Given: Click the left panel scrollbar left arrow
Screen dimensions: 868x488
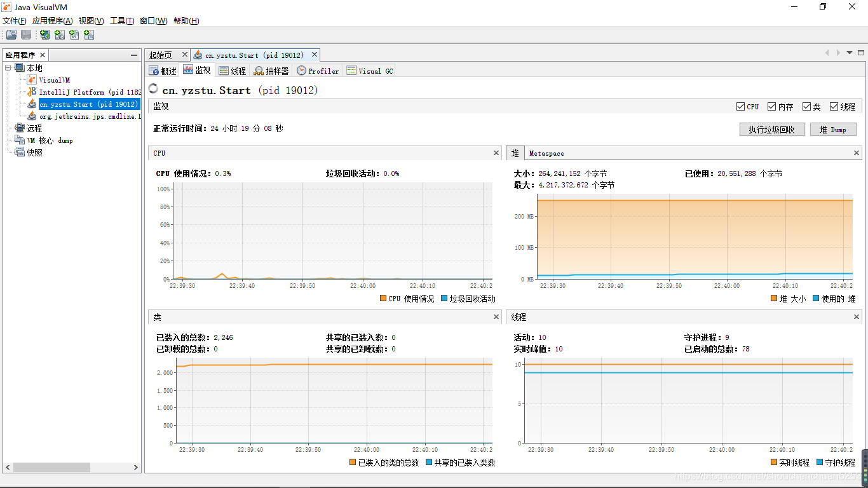Looking at the screenshot, I should pyautogui.click(x=8, y=467).
